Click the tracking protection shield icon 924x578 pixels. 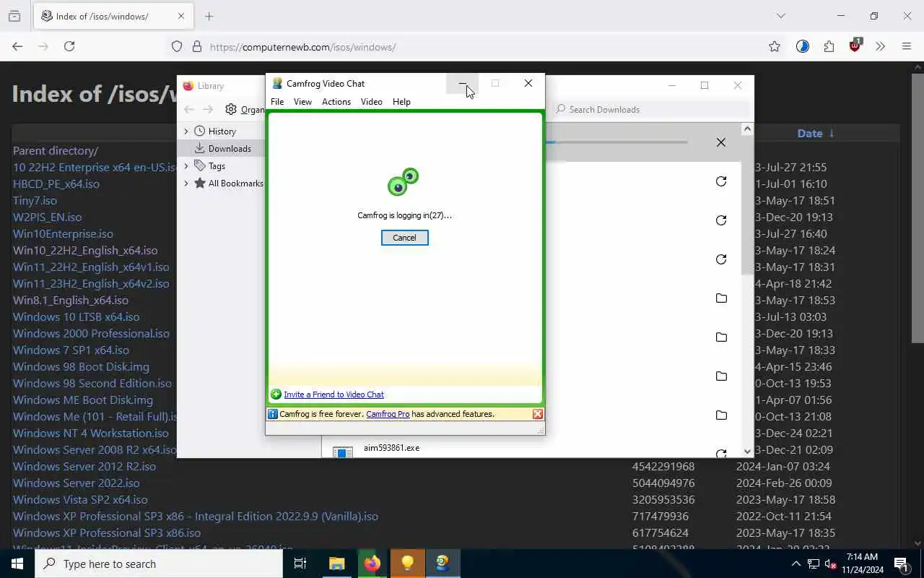177,47
